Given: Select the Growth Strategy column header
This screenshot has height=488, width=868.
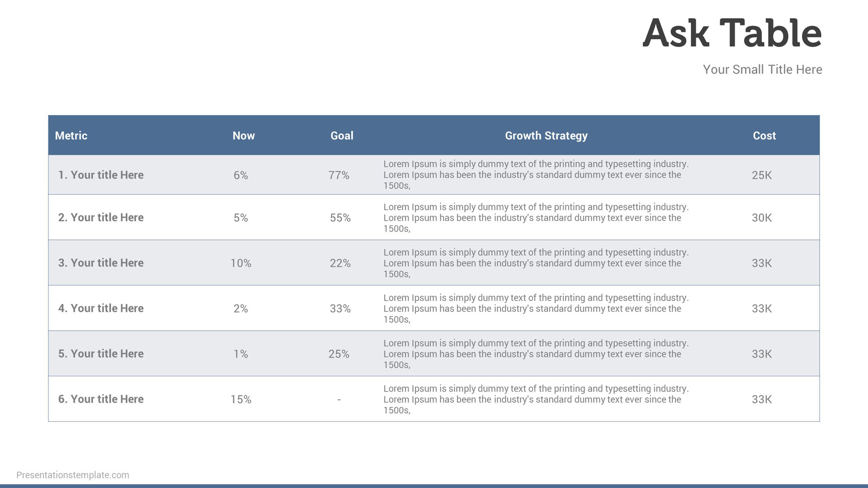Looking at the screenshot, I should (546, 136).
